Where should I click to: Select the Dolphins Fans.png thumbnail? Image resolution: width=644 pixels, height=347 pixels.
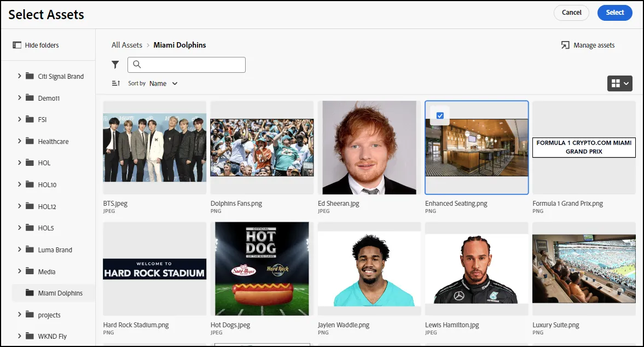point(262,147)
